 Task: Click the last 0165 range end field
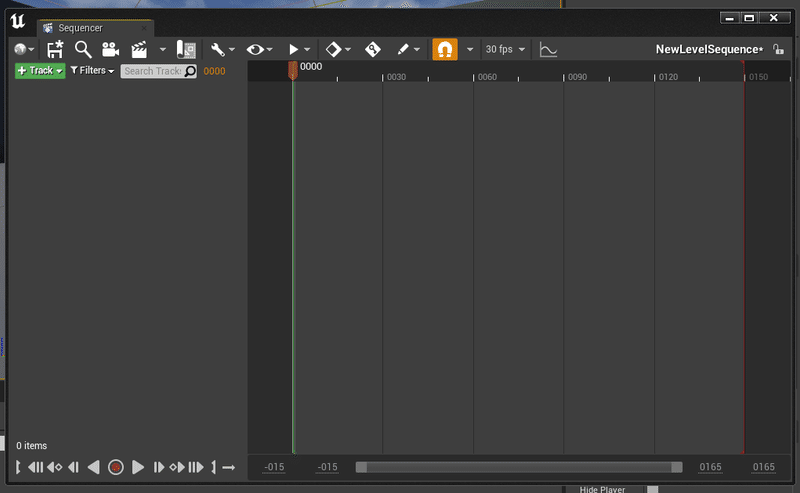[763, 467]
